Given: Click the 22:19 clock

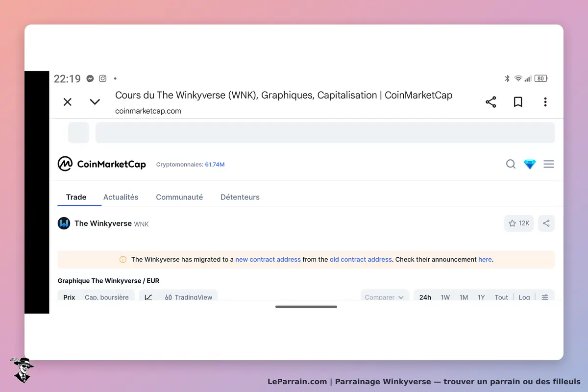Looking at the screenshot, I should click(x=67, y=79).
